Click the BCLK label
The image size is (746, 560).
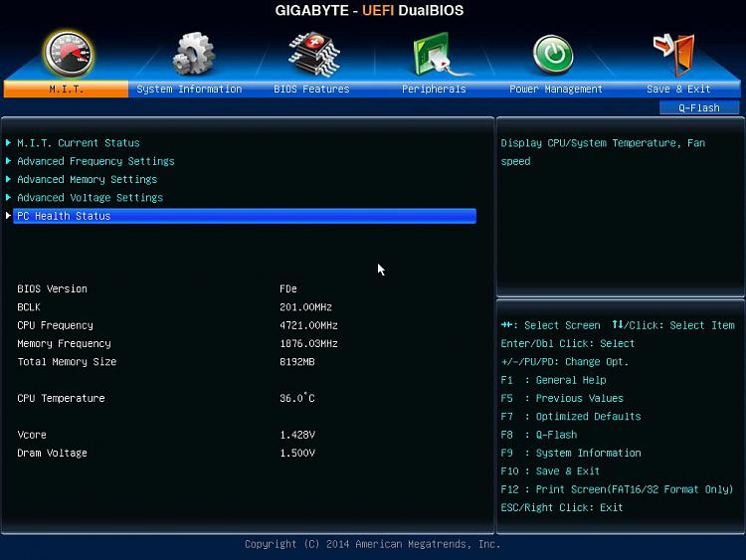(29, 307)
